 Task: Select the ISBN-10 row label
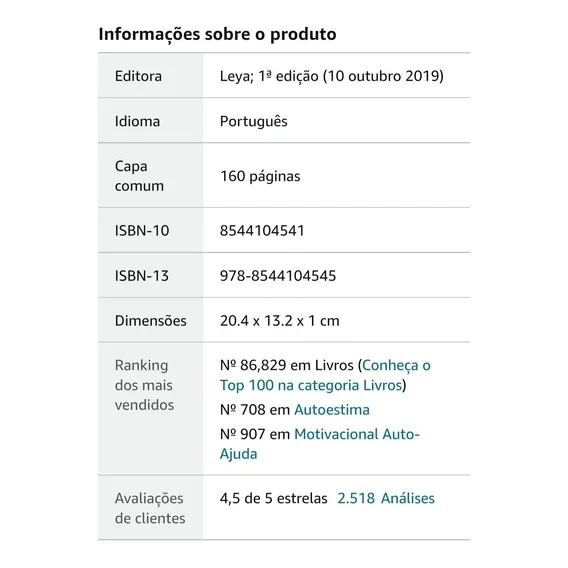142,230
